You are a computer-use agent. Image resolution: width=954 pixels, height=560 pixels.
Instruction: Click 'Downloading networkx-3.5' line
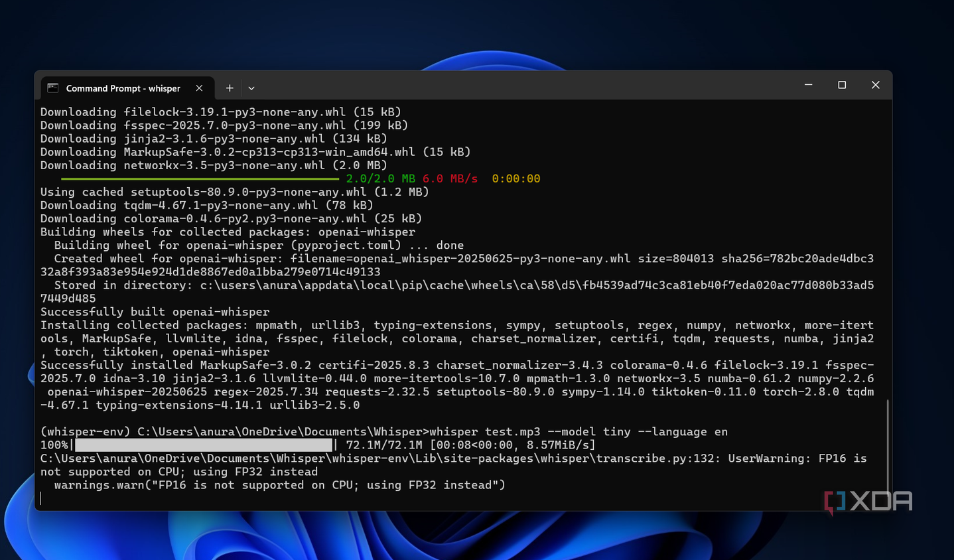214,165
